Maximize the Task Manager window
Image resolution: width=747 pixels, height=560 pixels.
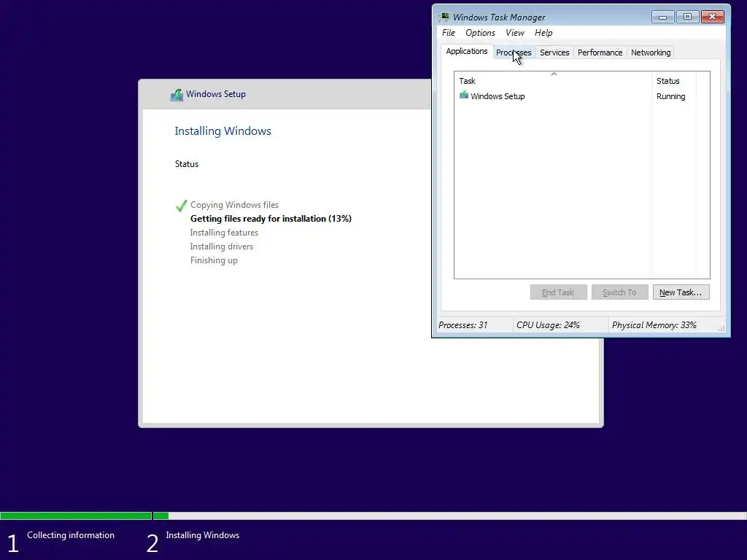pos(687,17)
